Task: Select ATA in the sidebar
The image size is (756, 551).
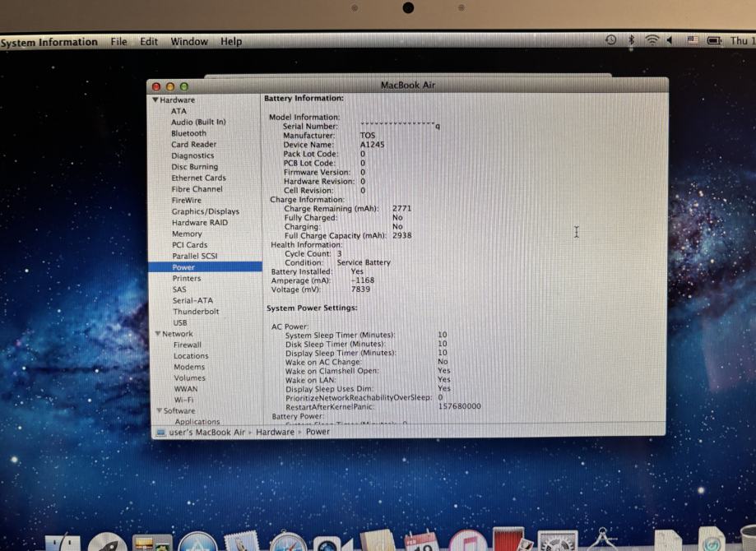Action: tap(179, 111)
